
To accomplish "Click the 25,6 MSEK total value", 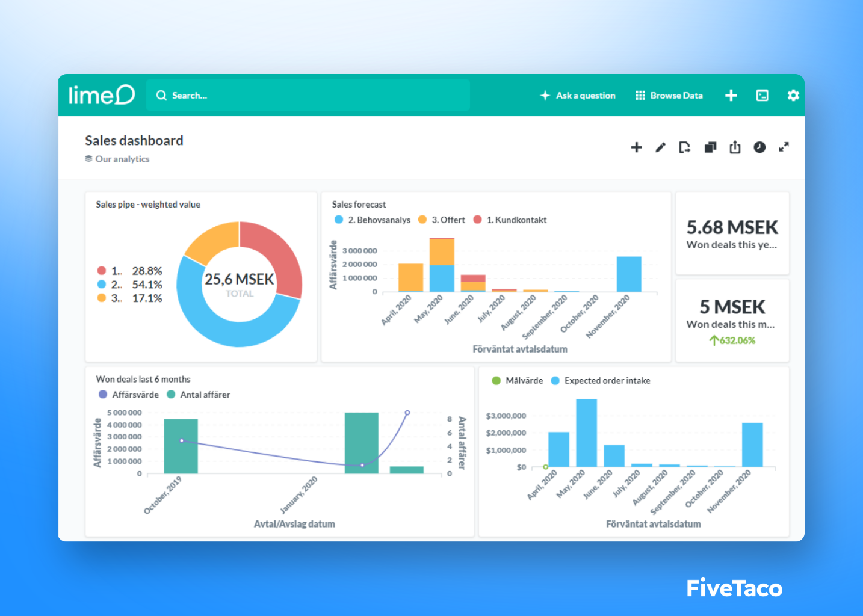I will tap(240, 279).
